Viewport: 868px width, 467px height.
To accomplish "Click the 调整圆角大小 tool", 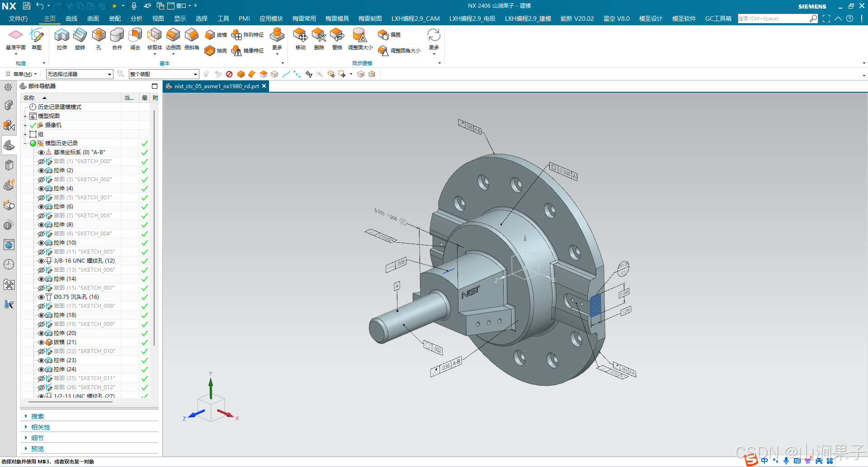I will (x=399, y=51).
